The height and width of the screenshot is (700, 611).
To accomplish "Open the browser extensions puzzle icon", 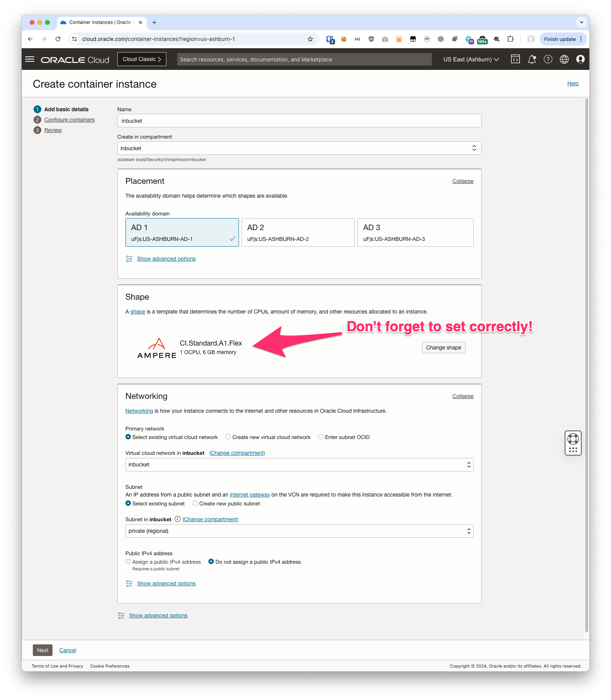I will click(x=510, y=39).
